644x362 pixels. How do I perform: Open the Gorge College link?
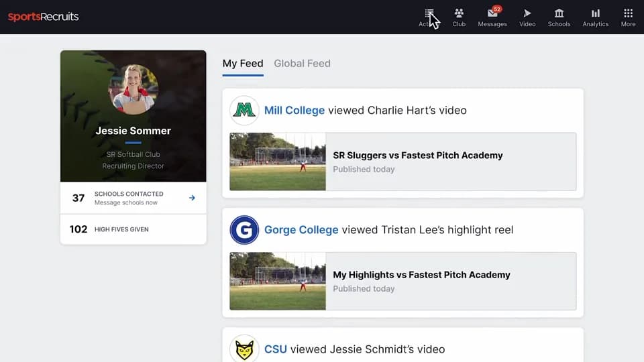(x=301, y=230)
